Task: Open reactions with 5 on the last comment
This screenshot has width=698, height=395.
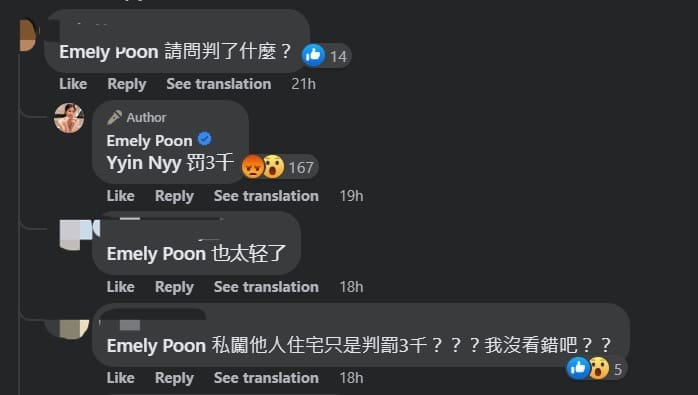Action: pyautogui.click(x=595, y=368)
